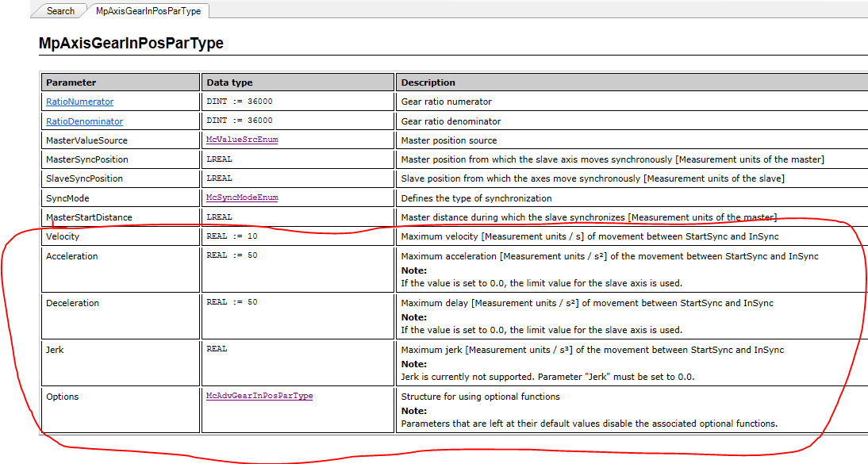
Task: Click the 'Maximum velocity' description text
Action: point(590,236)
